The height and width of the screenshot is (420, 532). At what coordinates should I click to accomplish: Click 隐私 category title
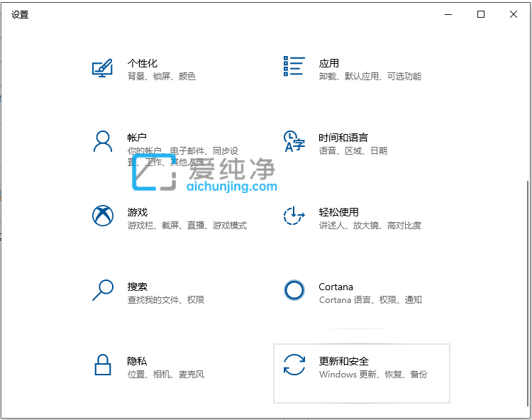point(137,361)
